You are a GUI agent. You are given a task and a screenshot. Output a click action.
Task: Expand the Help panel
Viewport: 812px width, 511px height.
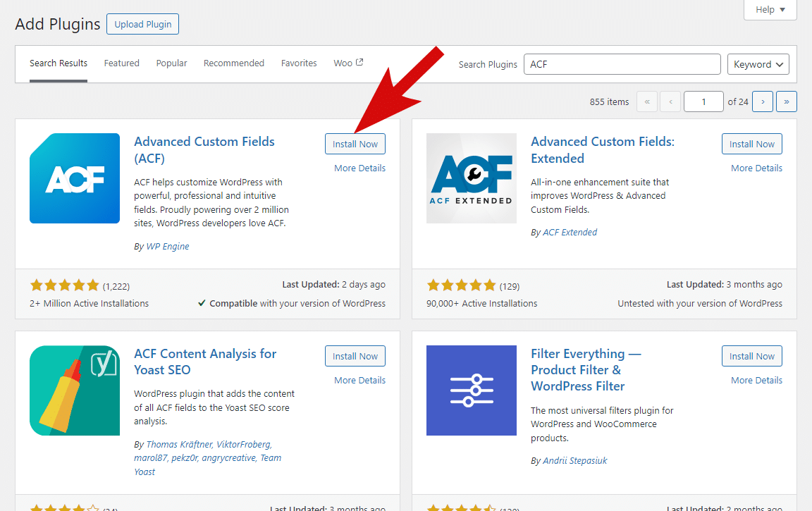pyautogui.click(x=770, y=10)
